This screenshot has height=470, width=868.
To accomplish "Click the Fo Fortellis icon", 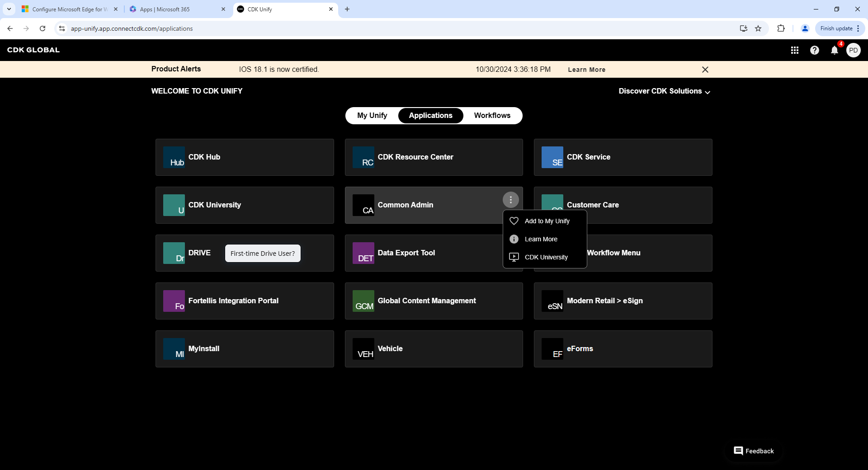I will coord(174,301).
